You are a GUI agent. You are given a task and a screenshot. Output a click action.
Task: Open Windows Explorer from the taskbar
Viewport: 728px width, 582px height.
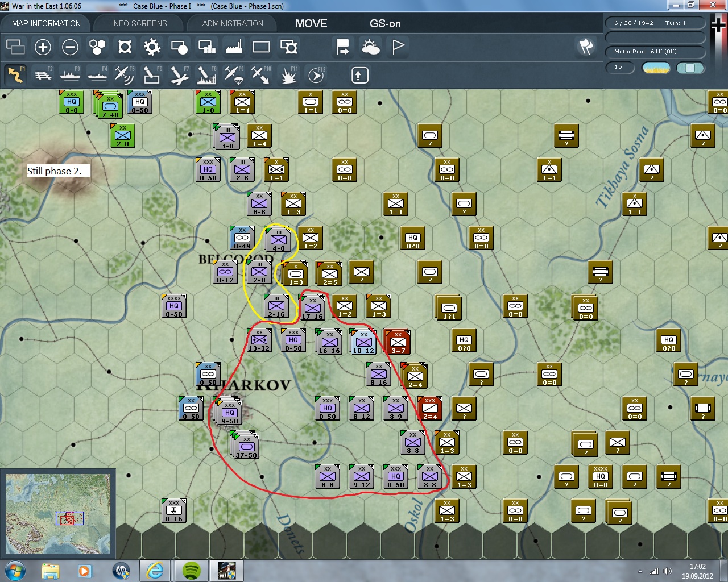click(x=51, y=571)
